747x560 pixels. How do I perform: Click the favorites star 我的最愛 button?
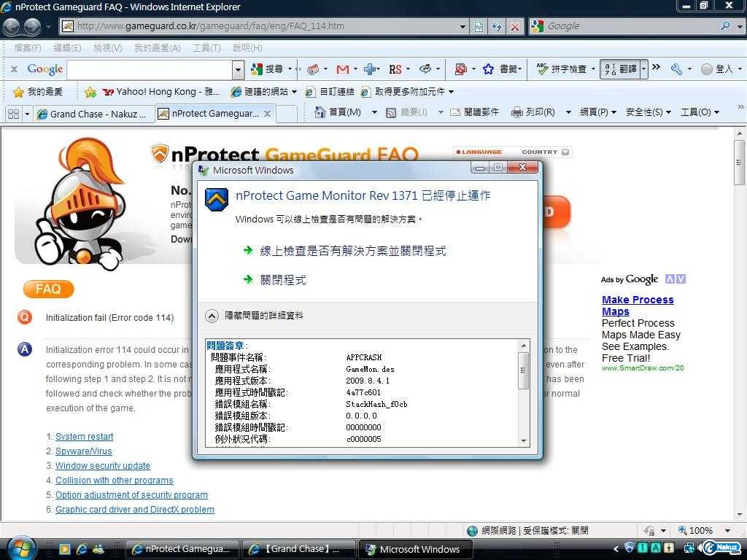(x=38, y=92)
